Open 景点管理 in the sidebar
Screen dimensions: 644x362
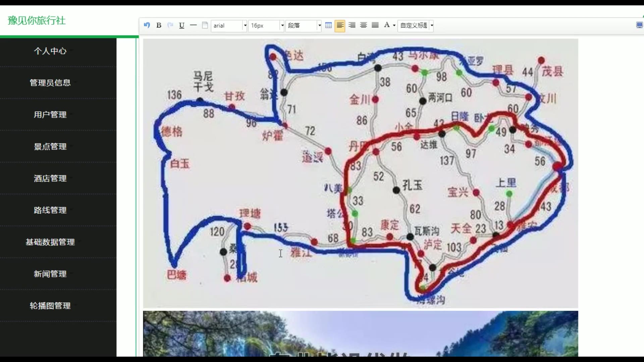pyautogui.click(x=50, y=146)
